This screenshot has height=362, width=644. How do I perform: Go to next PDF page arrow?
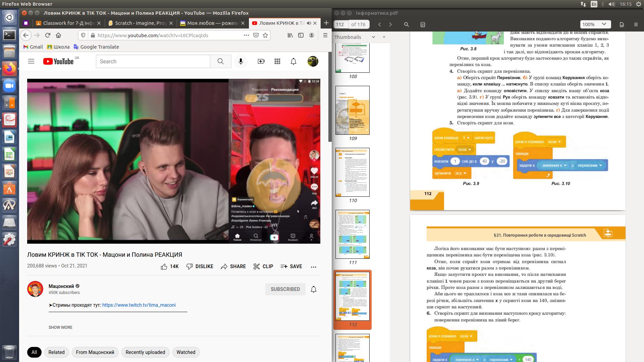pos(390,24)
